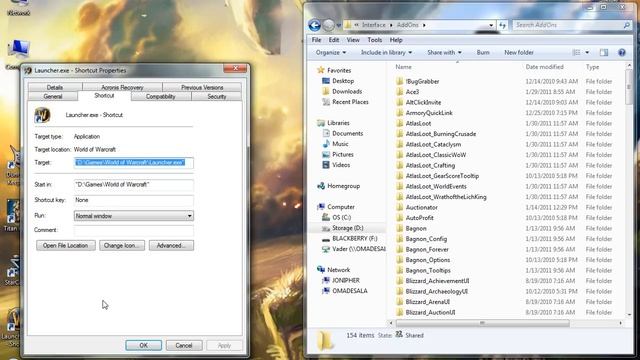Click the !BugGrabber folder icon
640x360 pixels.
coord(400,81)
